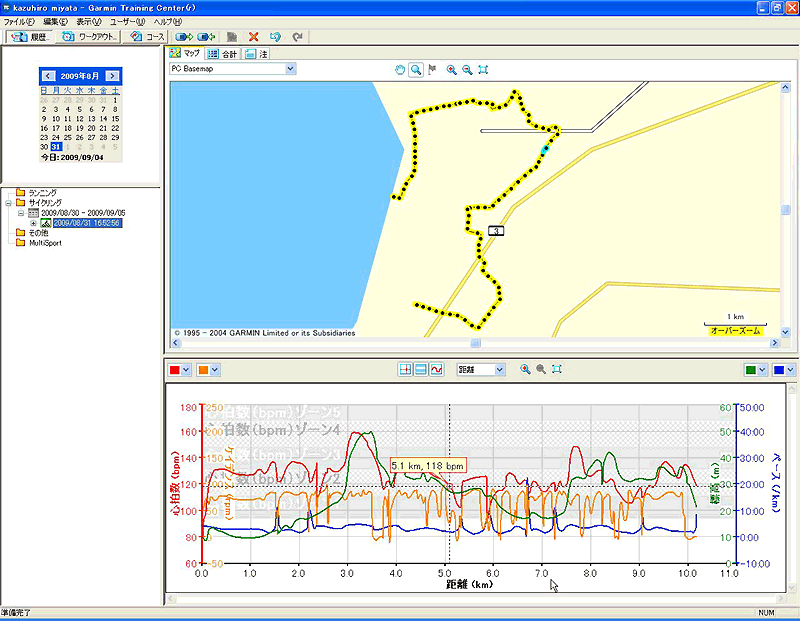This screenshot has width=800, height=621.
Task: Click the send to device icon
Action: click(x=184, y=37)
